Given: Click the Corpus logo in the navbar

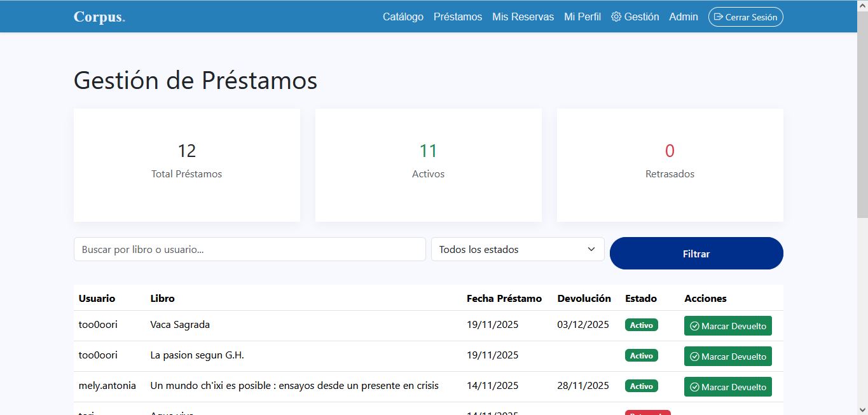Looking at the screenshot, I should 99,17.
